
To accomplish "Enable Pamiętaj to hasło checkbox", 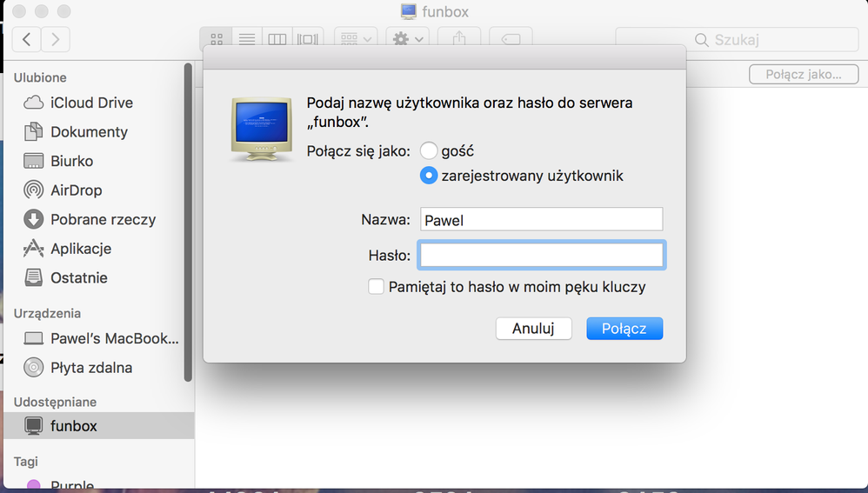I will click(x=377, y=287).
